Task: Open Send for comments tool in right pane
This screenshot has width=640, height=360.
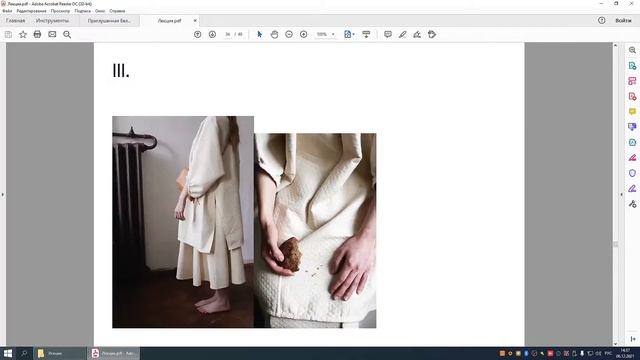Action: [632, 127]
